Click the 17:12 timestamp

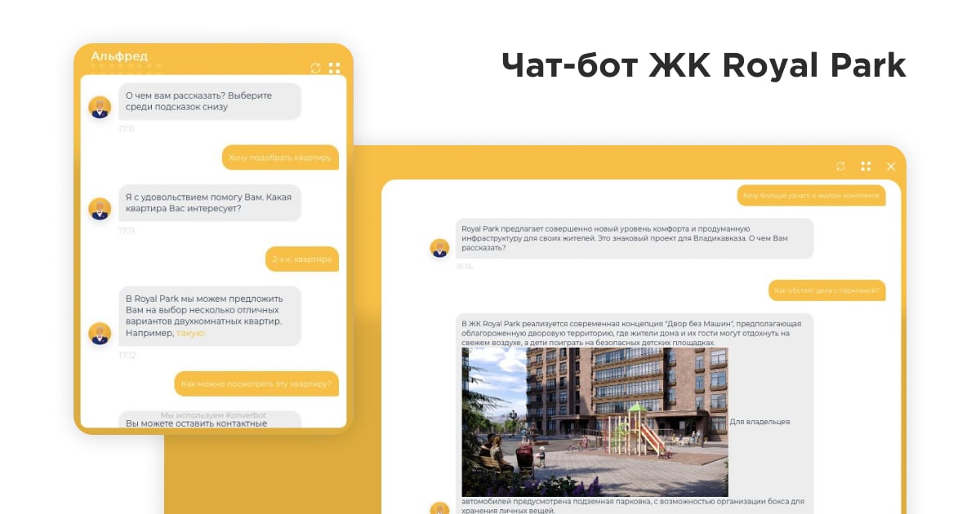(127, 356)
